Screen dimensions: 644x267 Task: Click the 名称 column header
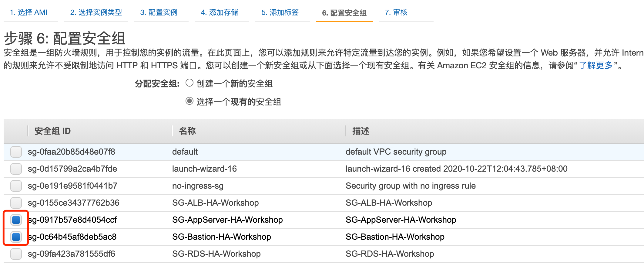pyautogui.click(x=187, y=131)
